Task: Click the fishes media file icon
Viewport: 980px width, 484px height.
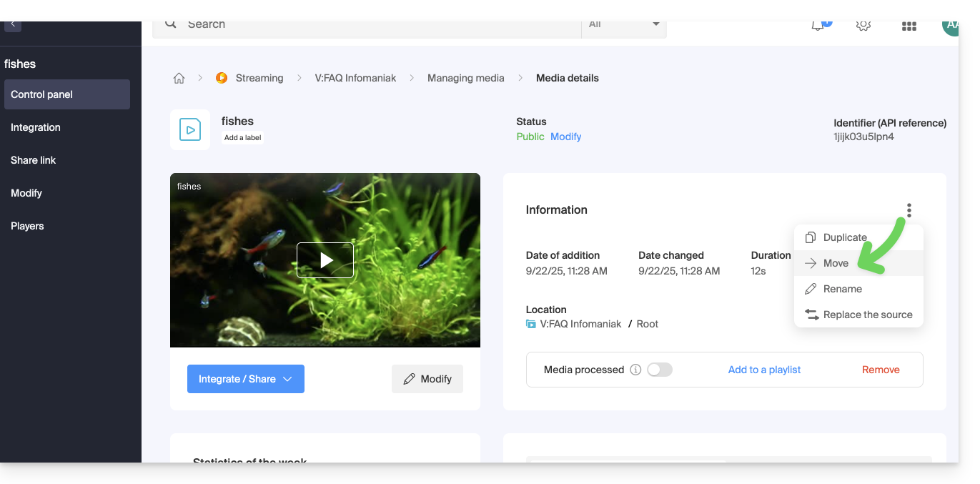Action: point(190,130)
